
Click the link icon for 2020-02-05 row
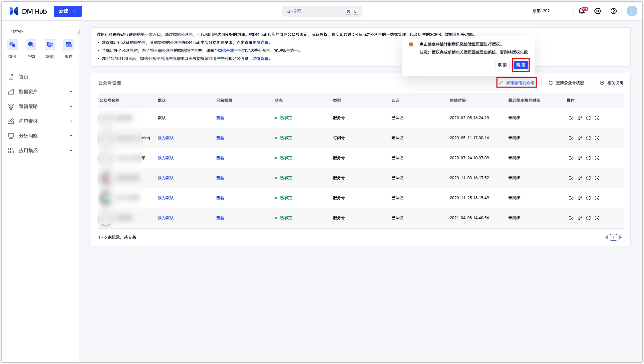[579, 118]
